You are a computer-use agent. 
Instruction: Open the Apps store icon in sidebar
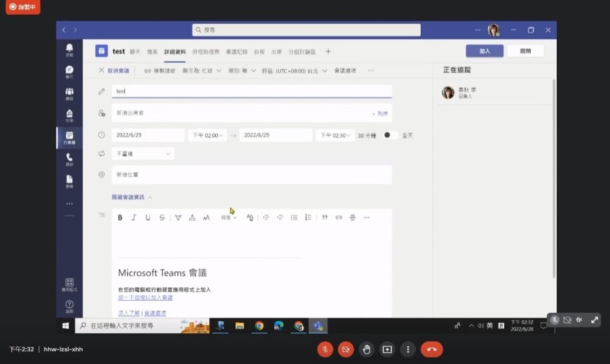pyautogui.click(x=69, y=284)
